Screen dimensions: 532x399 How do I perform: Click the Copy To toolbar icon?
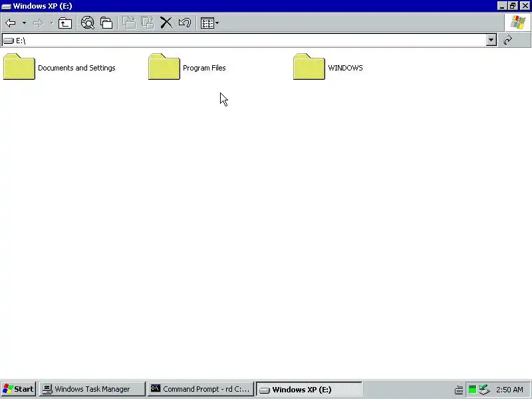148,23
